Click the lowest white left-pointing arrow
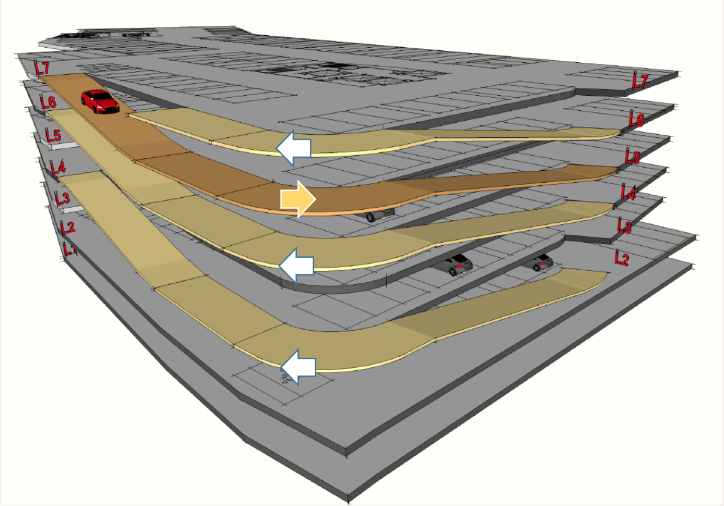This screenshot has width=724, height=506. [298, 367]
